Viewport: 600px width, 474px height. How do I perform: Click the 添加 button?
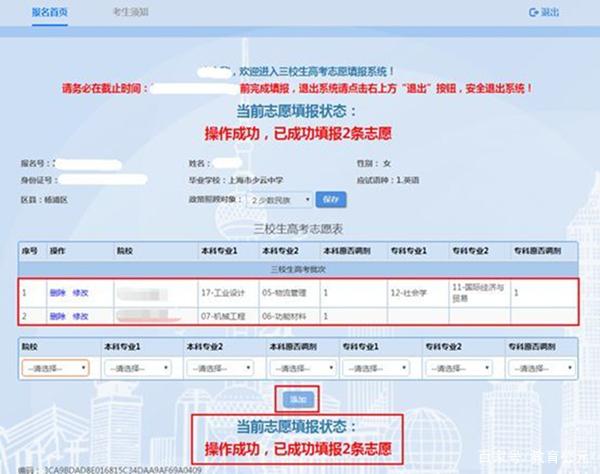click(299, 398)
